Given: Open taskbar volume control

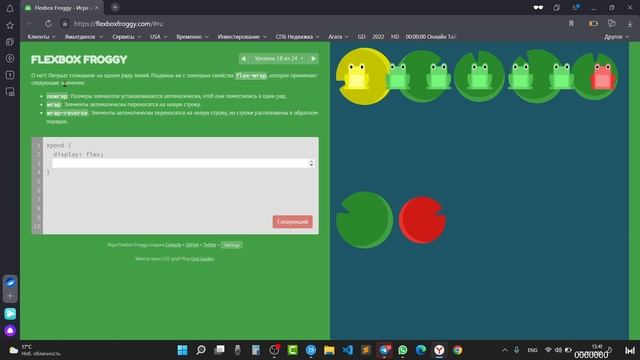Looking at the screenshot, I should 558,350.
